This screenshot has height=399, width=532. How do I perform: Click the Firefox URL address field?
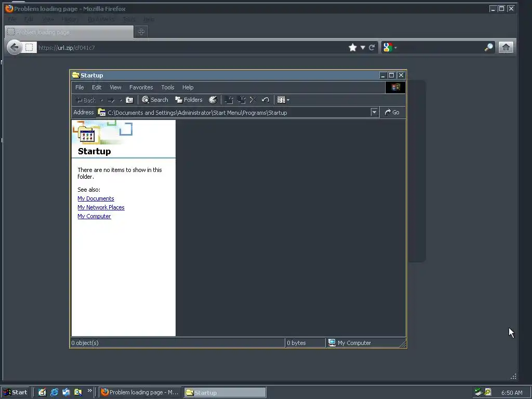[x=192, y=47]
